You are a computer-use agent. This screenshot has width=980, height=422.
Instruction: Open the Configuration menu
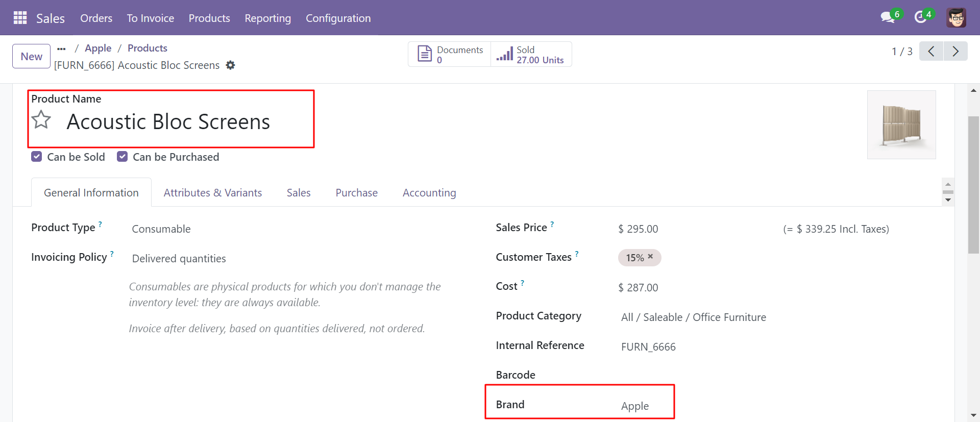(x=338, y=18)
